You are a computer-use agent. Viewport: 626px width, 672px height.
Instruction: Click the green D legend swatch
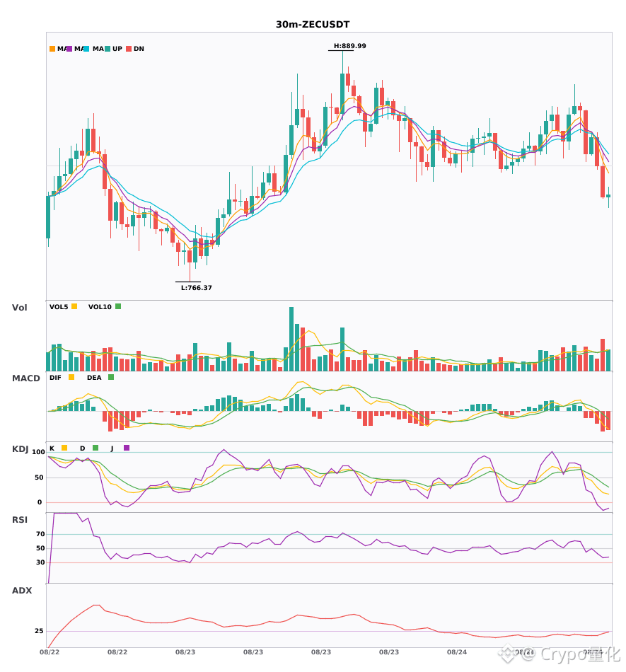coord(95,448)
